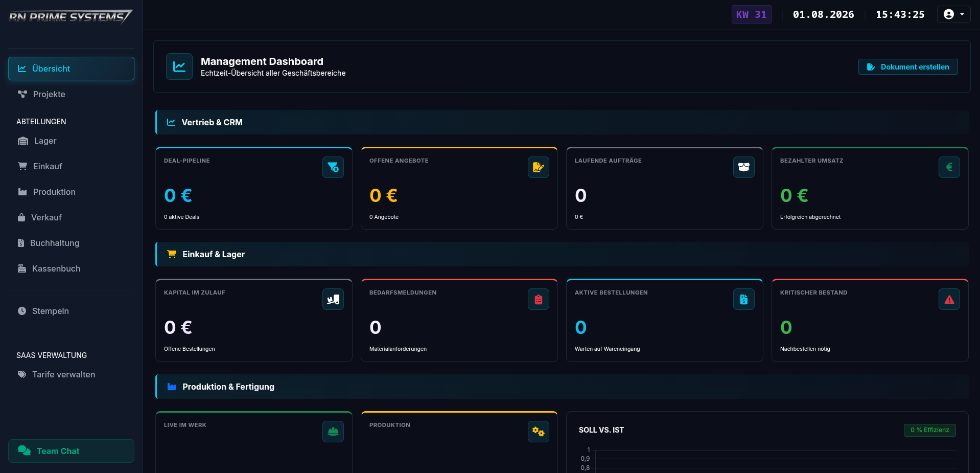Click the Kritischer Bestand card value
Viewport: 980px width, 473px height.
786,327
